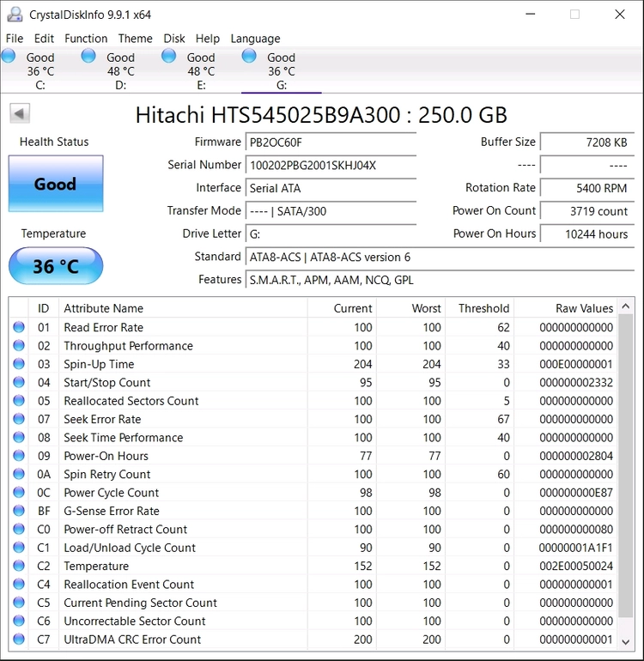644x661 pixels.
Task: Click the Good health status button
Action: point(56,184)
